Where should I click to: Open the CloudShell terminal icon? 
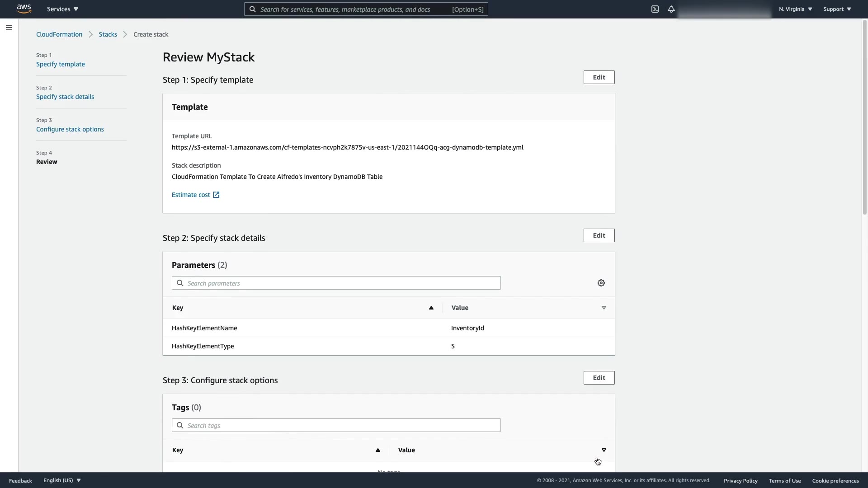655,9
